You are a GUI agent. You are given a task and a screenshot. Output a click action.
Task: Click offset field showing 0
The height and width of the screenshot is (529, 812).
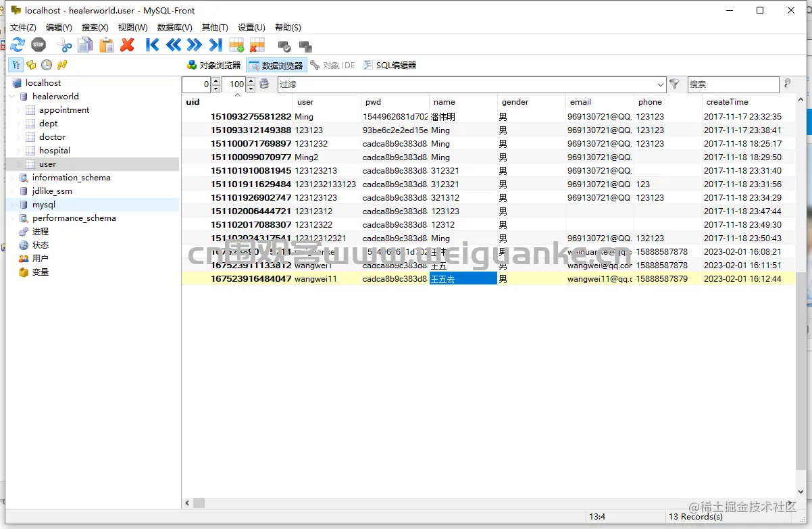197,84
